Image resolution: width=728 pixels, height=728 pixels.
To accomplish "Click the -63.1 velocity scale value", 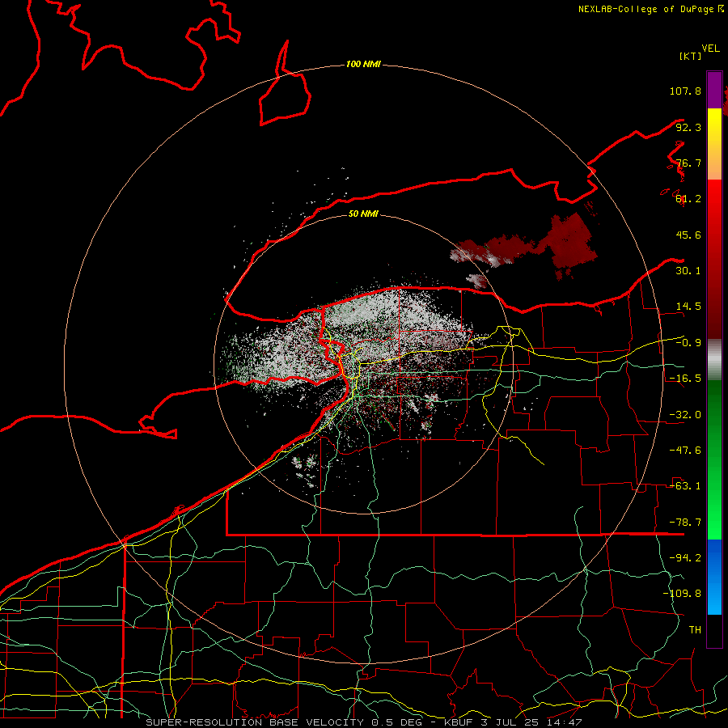I will 685,486.
